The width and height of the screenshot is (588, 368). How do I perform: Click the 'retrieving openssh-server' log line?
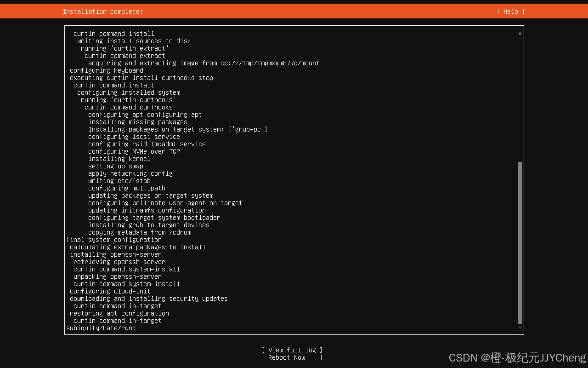(x=119, y=262)
